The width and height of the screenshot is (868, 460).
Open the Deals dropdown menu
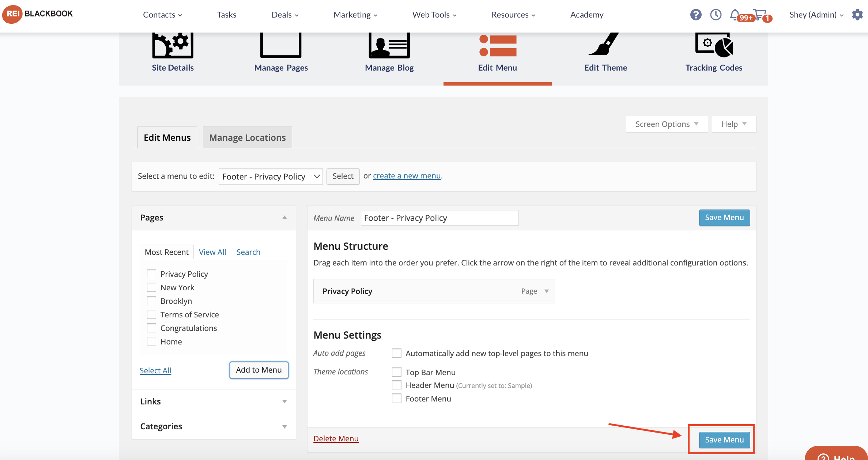285,15
